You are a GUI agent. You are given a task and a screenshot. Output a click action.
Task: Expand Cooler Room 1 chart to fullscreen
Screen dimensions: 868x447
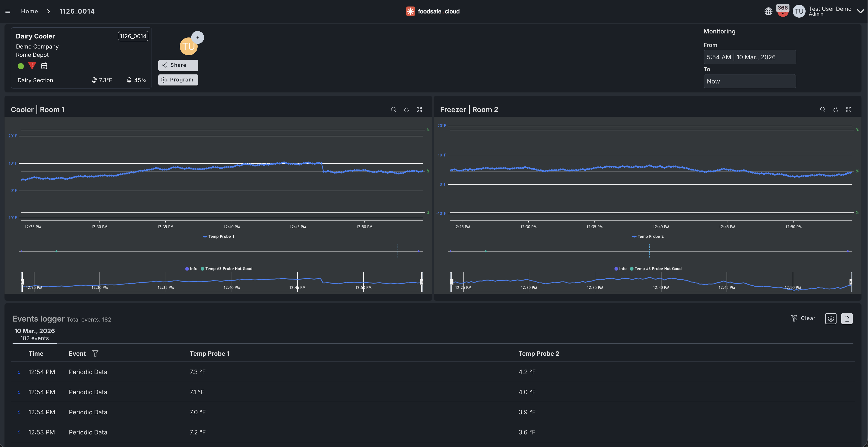click(419, 109)
